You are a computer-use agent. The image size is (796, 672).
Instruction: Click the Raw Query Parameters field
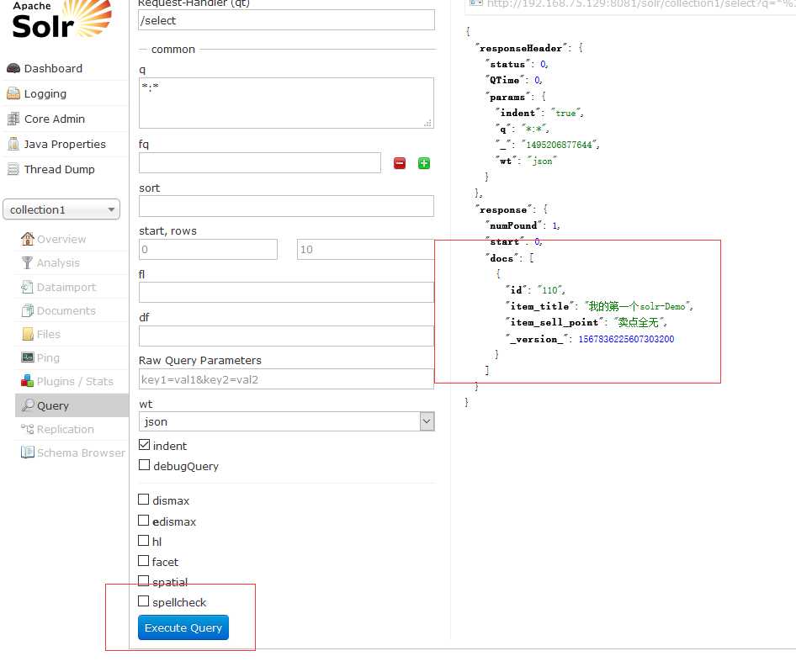[286, 379]
